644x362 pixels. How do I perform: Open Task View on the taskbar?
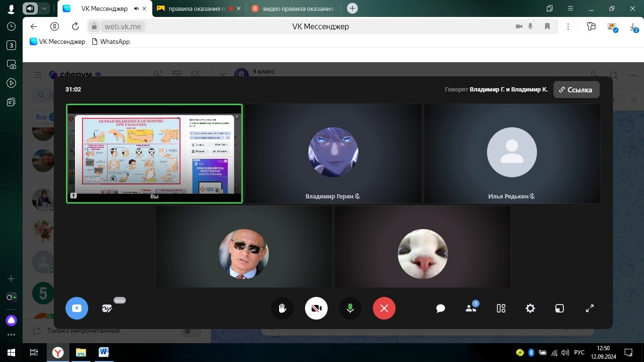coord(34,353)
